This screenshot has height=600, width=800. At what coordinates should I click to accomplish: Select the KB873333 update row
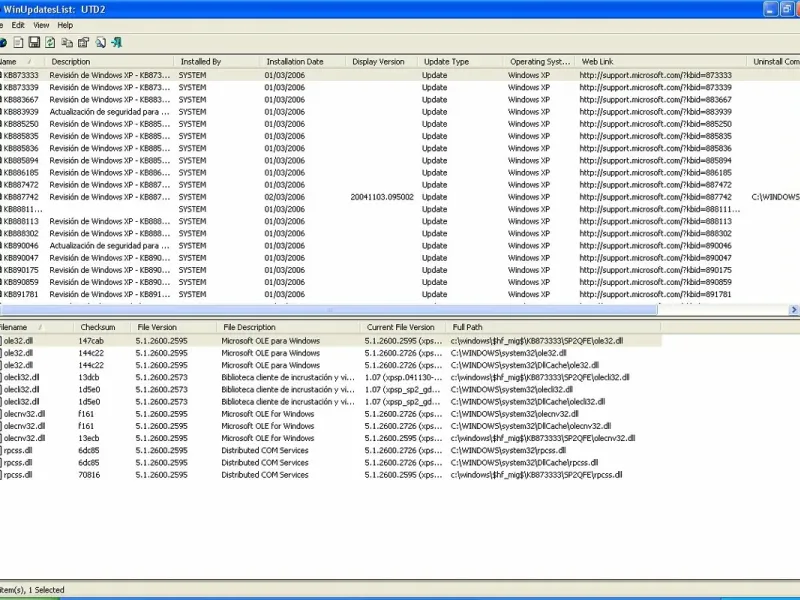click(x=400, y=75)
